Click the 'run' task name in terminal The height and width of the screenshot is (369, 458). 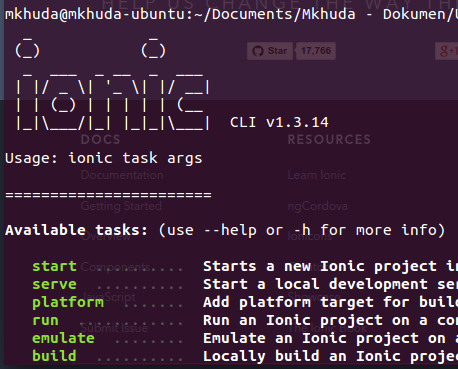[46, 320]
